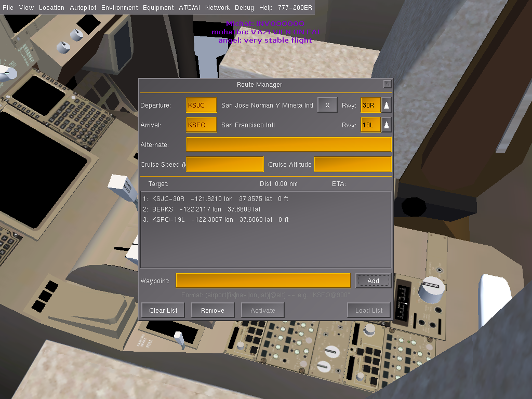Open the 777-200ER aircraft menu
The height and width of the screenshot is (399, 532).
[x=295, y=8]
